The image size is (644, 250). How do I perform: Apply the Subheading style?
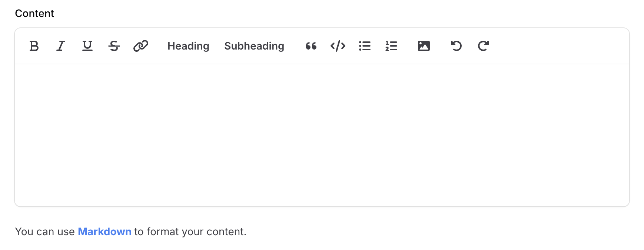tap(254, 46)
